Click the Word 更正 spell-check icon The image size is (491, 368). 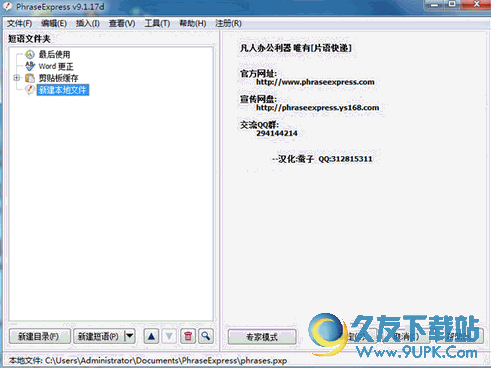coord(30,66)
